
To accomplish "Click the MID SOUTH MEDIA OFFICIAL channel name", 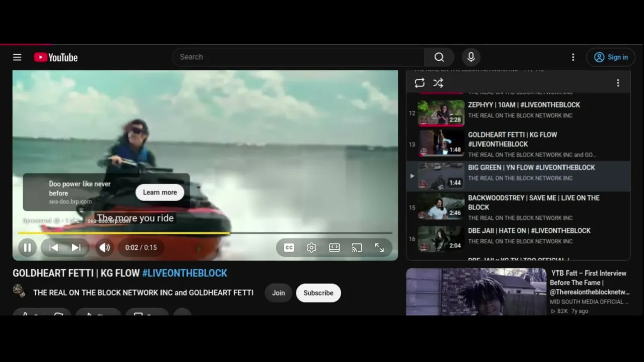I will 590,302.
